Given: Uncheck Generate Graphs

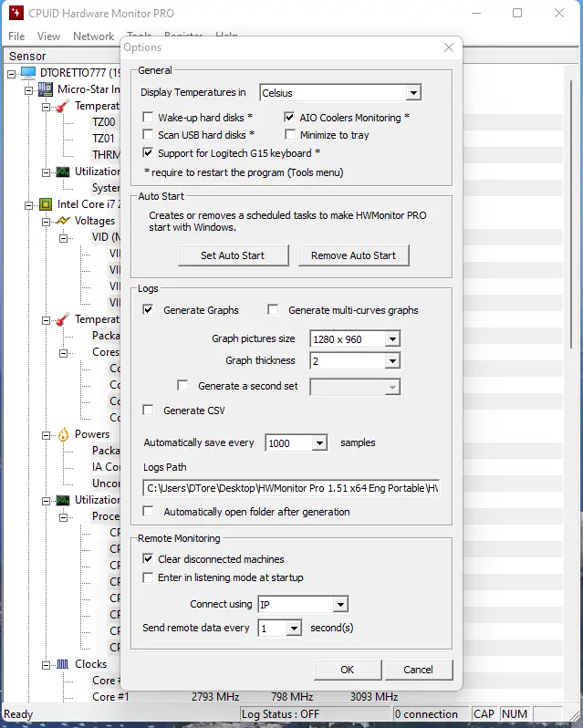Looking at the screenshot, I should click(x=148, y=309).
